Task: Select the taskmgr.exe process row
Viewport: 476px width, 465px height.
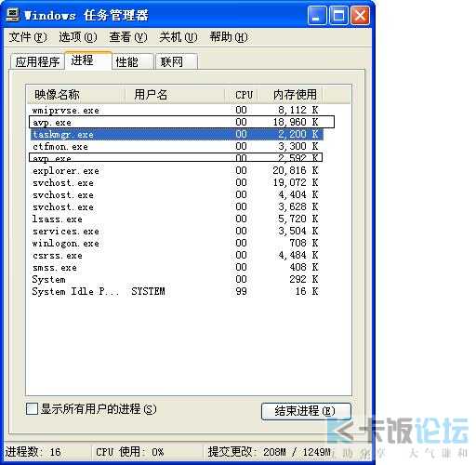Action: pyautogui.click(x=176, y=134)
